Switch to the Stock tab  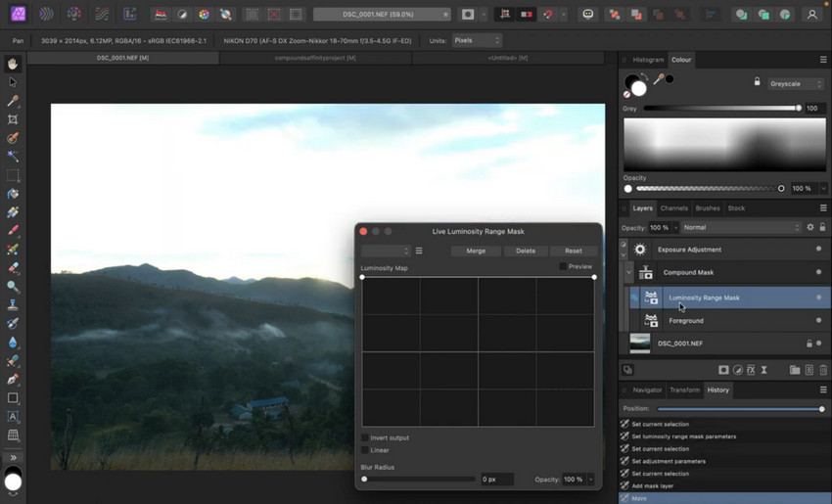point(736,208)
